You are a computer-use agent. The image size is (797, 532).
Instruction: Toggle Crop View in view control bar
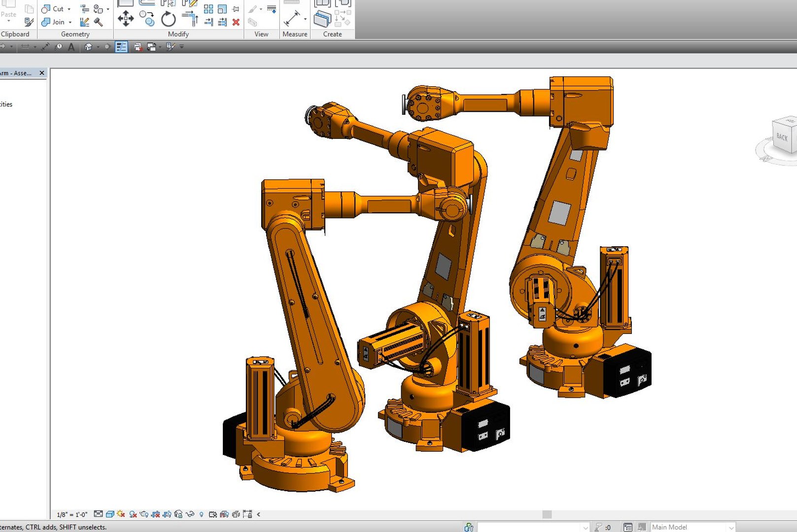156,514
